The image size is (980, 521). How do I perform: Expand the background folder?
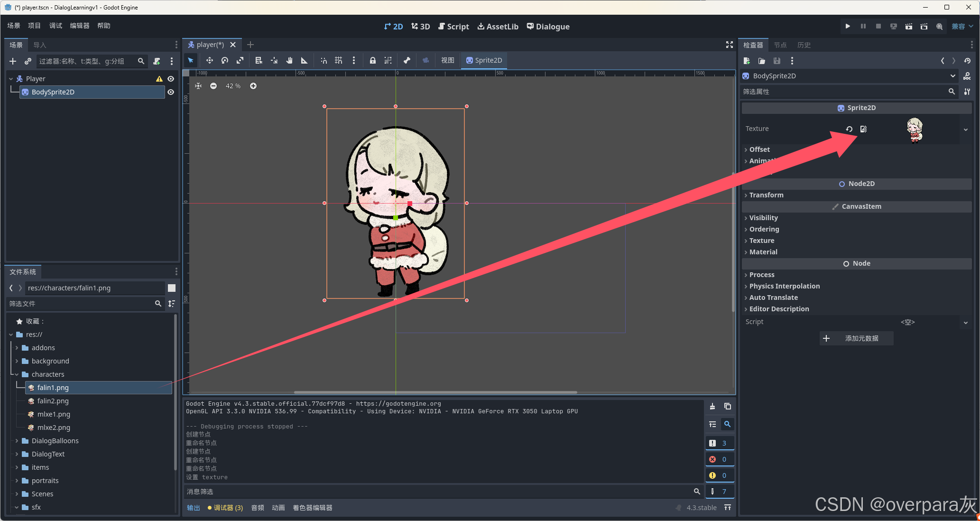(17, 361)
